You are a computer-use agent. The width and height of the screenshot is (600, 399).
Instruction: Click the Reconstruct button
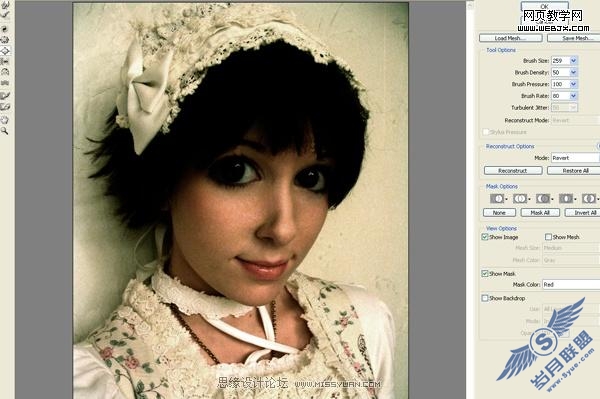[513, 171]
